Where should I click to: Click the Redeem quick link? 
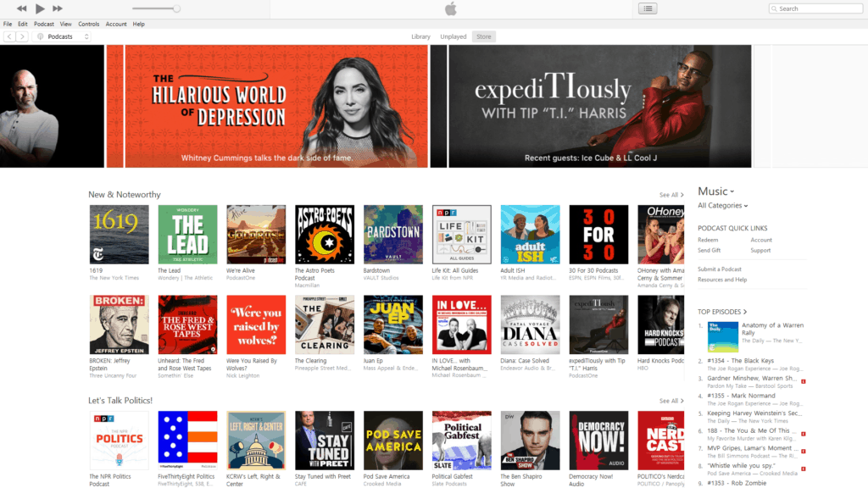[x=708, y=240]
